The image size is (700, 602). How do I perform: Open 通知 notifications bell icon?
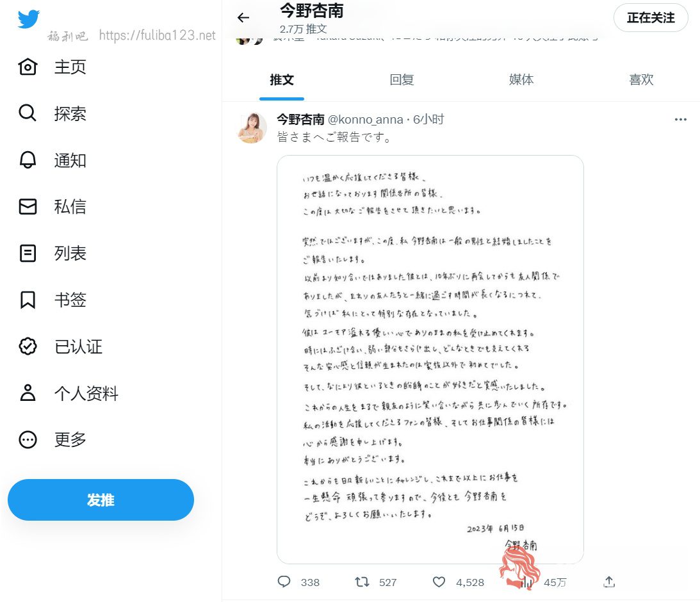pyautogui.click(x=28, y=159)
